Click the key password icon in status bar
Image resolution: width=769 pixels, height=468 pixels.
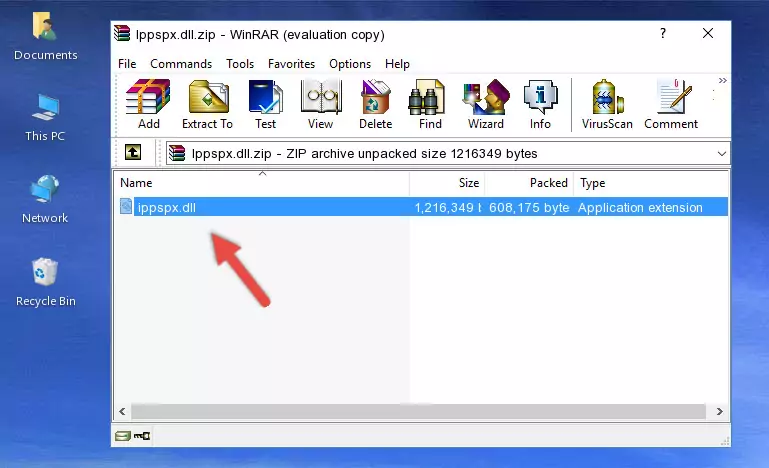[x=142, y=436]
